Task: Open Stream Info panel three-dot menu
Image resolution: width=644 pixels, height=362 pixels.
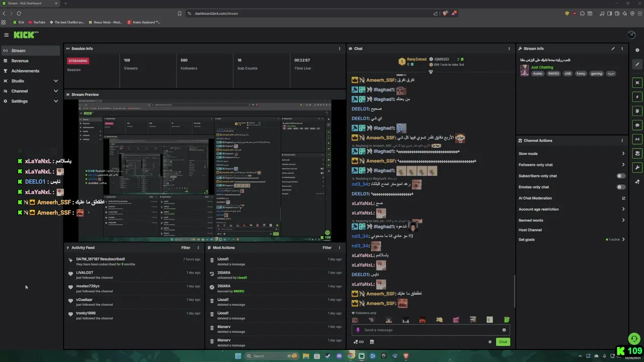Action: 622,49
